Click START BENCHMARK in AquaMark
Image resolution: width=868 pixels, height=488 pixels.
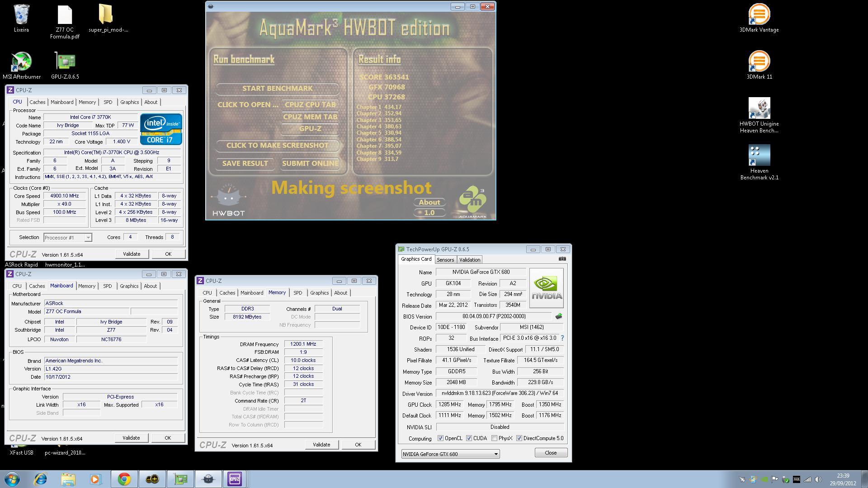(x=277, y=89)
